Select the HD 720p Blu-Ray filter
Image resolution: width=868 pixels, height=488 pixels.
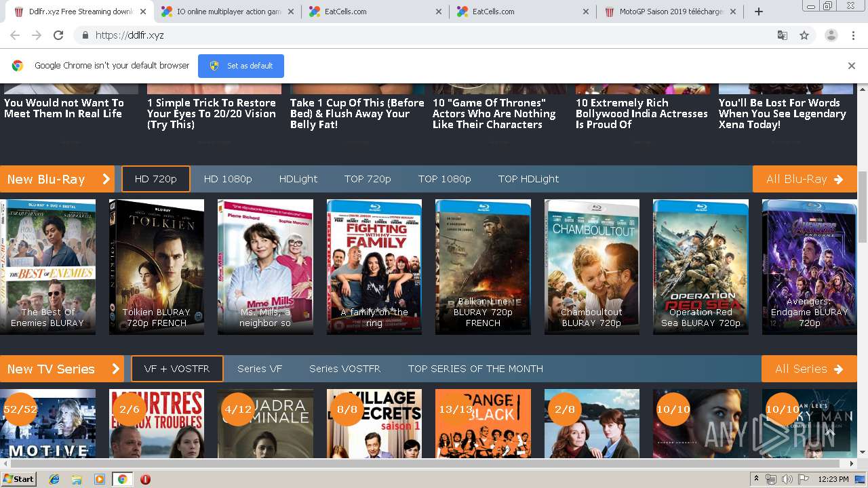tap(156, 179)
